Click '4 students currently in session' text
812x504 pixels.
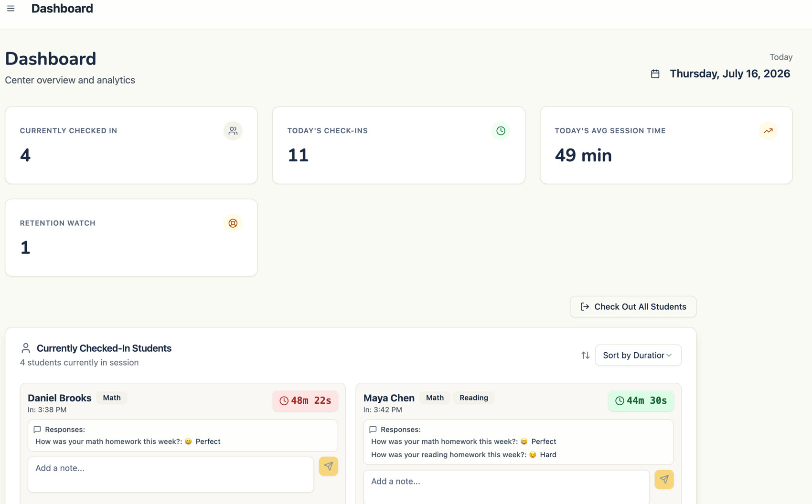point(79,363)
